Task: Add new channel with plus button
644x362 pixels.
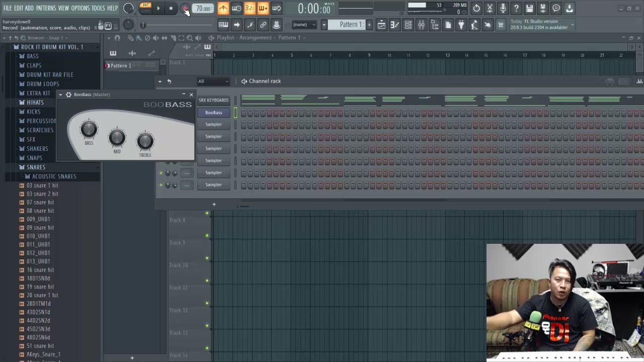Action: tap(214, 205)
